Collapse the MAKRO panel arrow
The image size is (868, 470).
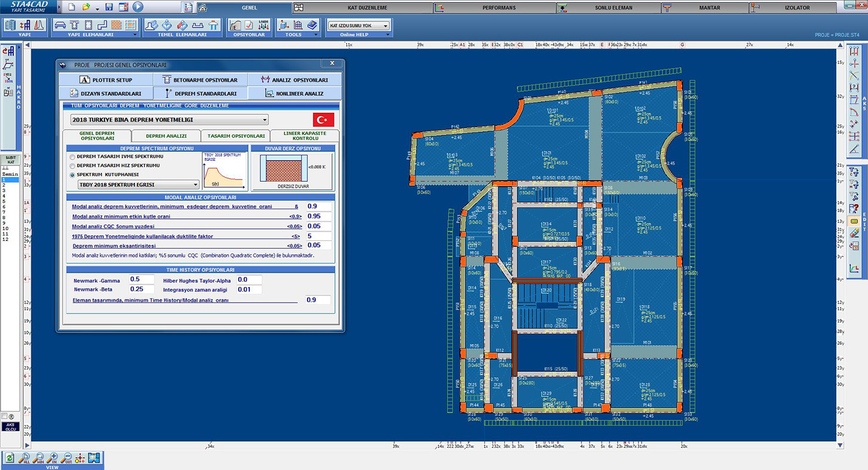19,46
